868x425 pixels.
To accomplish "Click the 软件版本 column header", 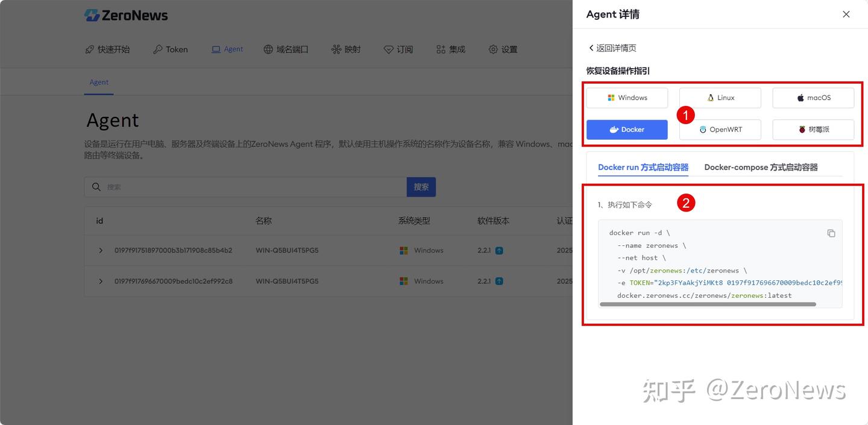I will 494,221.
